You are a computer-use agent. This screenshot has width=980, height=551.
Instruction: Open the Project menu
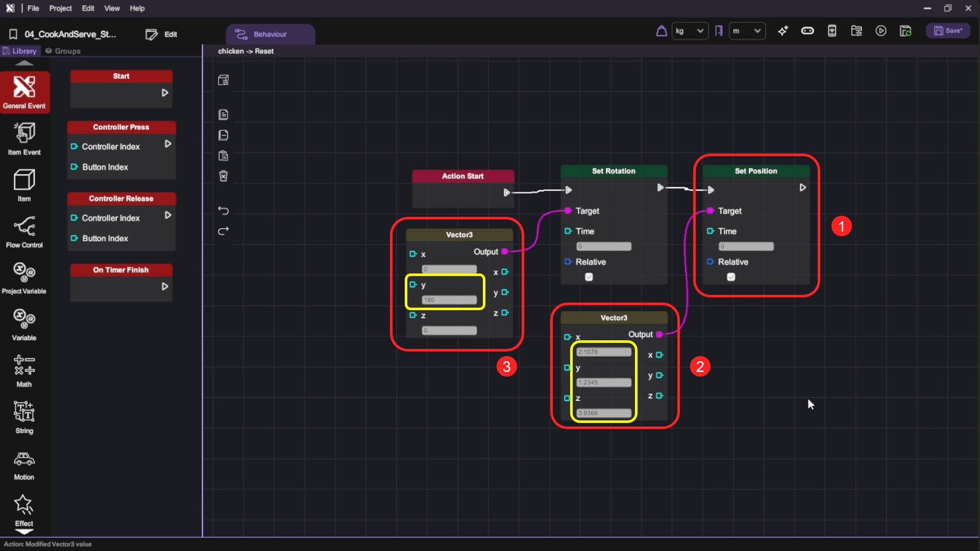tap(60, 8)
